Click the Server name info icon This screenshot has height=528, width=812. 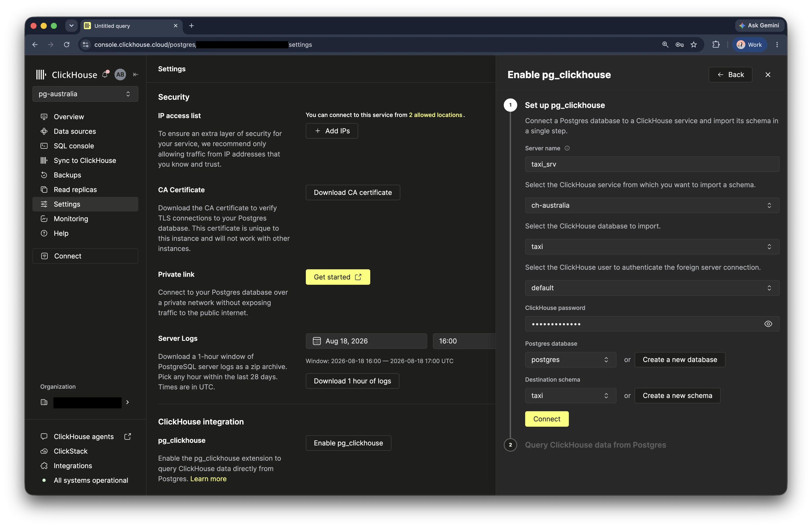(x=567, y=148)
